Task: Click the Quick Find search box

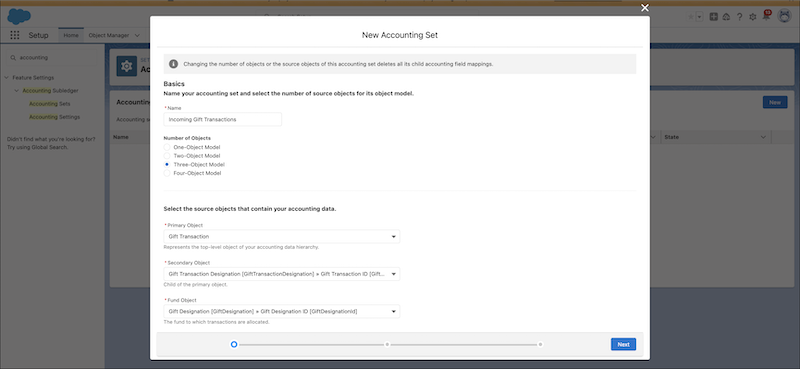Action: tap(53, 58)
